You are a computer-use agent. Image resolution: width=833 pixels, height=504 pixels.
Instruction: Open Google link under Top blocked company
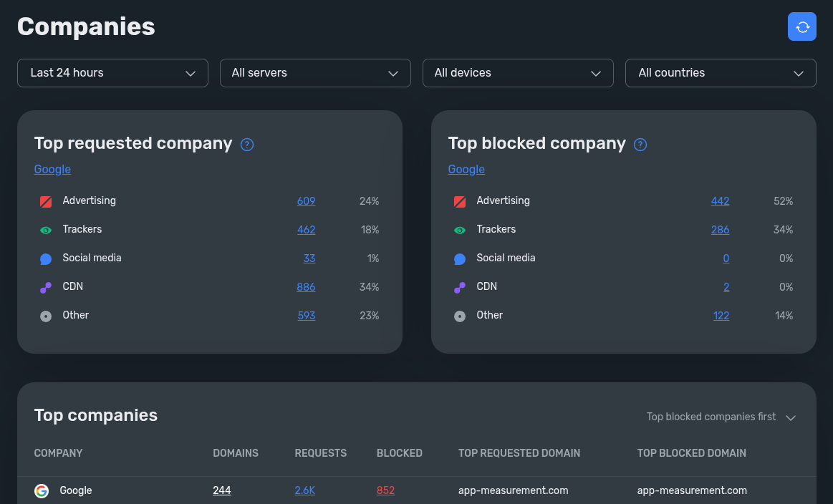[466, 169]
